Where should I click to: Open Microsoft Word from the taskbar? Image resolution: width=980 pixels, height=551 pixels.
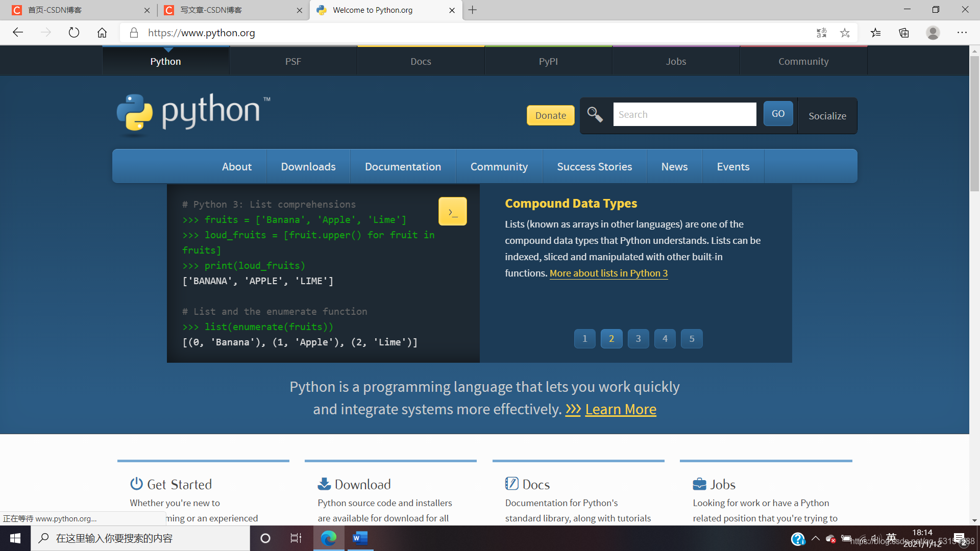360,538
